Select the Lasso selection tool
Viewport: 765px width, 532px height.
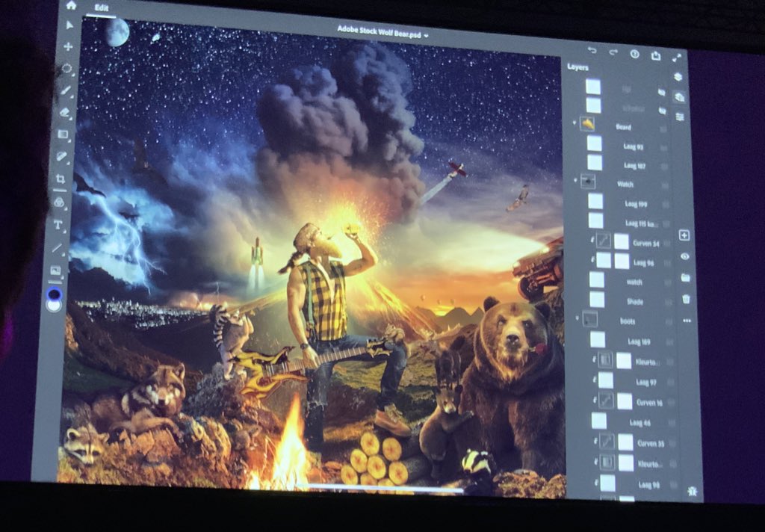[66, 68]
